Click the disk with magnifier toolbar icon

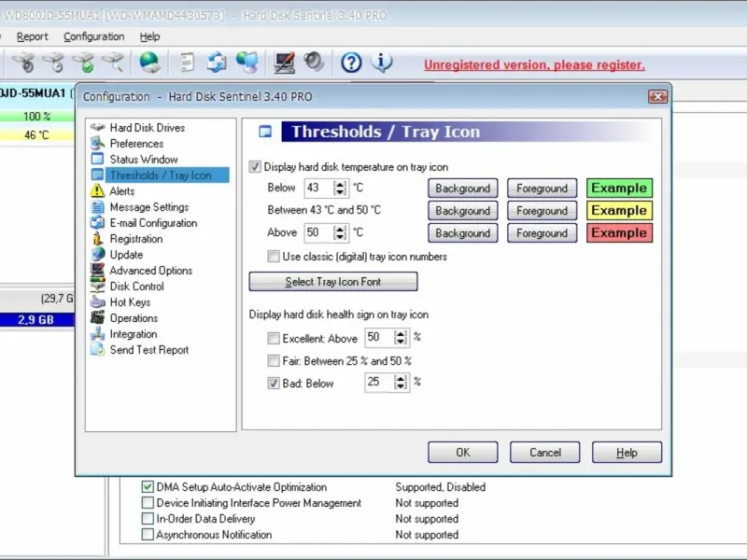tap(114, 63)
